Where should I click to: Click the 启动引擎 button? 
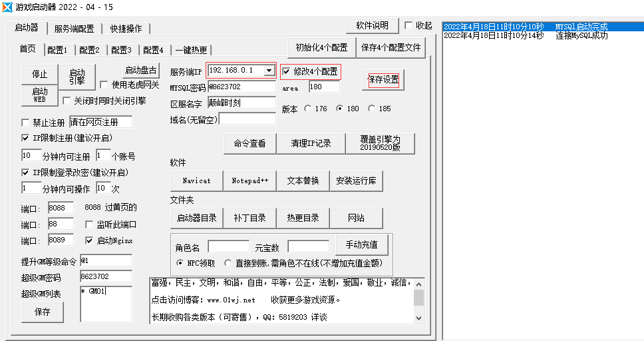(x=77, y=77)
